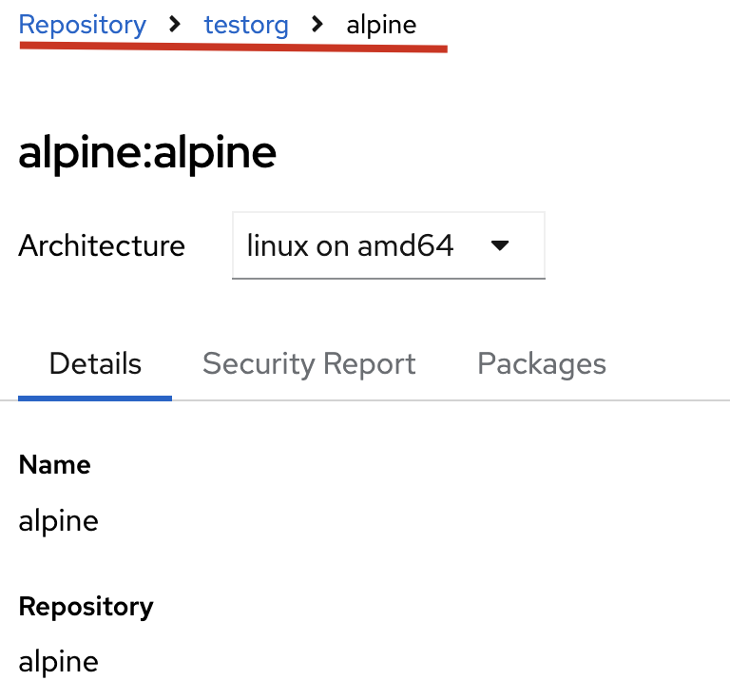Open the testorg breadcrumb link
The width and height of the screenshot is (730, 700).
(x=246, y=25)
